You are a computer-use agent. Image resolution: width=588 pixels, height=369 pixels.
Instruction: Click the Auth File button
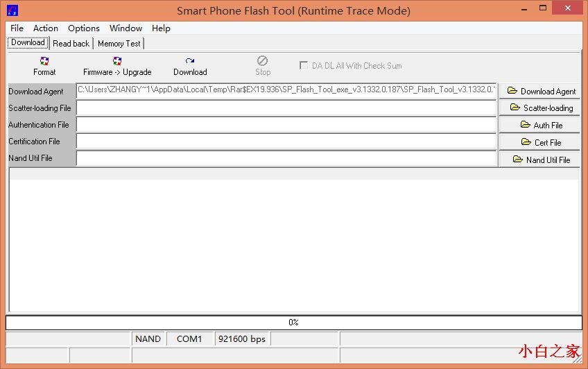(539, 125)
